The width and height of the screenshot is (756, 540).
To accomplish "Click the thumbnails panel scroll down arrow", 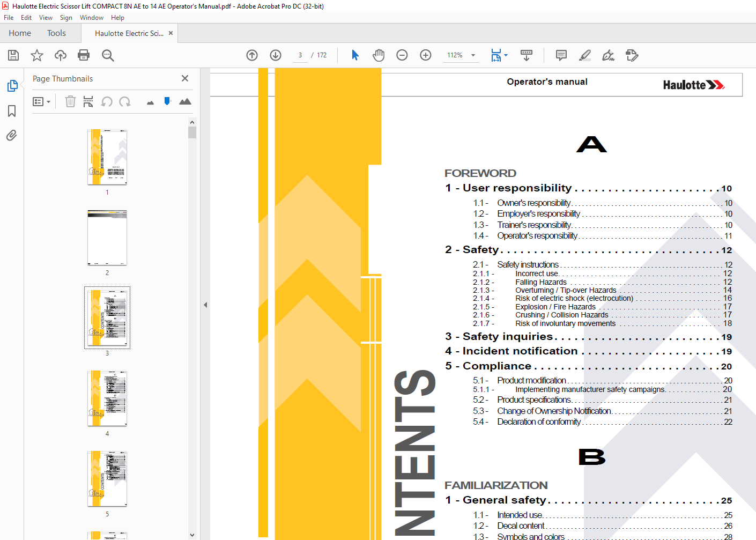I will pyautogui.click(x=192, y=535).
